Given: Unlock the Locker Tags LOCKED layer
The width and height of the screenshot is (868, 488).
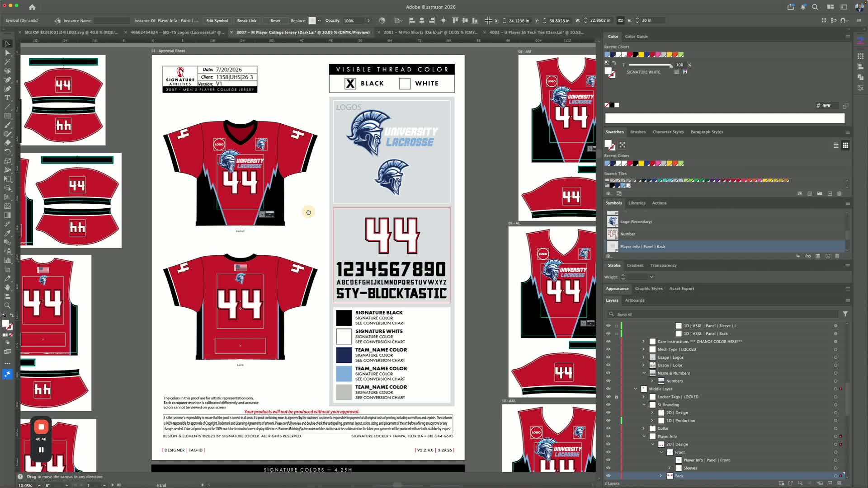Looking at the screenshot, I should (x=616, y=397).
